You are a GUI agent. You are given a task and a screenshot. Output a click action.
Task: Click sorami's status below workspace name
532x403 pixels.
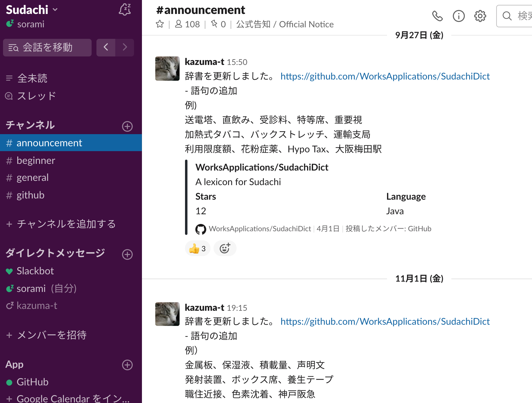tap(25, 24)
